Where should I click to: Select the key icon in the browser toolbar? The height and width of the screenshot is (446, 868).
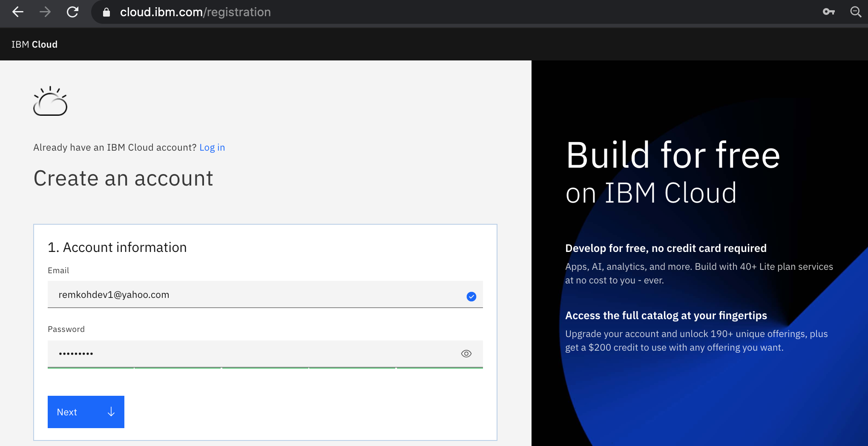tap(829, 12)
